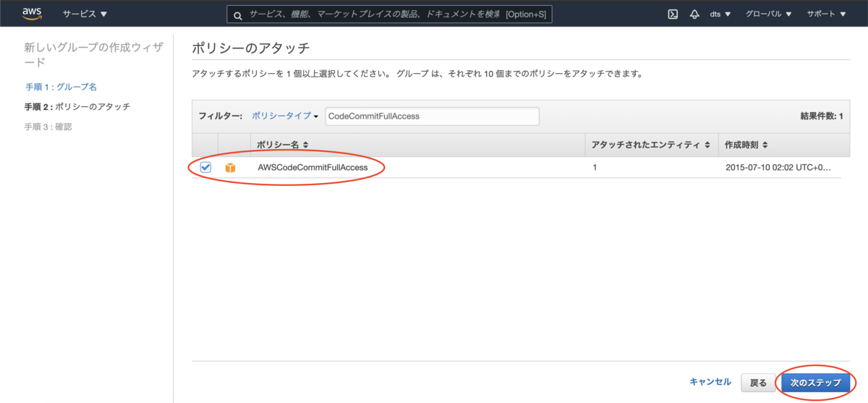The image size is (868, 403).
Task: Click the 結果件数: 1 result count
Action: click(821, 116)
